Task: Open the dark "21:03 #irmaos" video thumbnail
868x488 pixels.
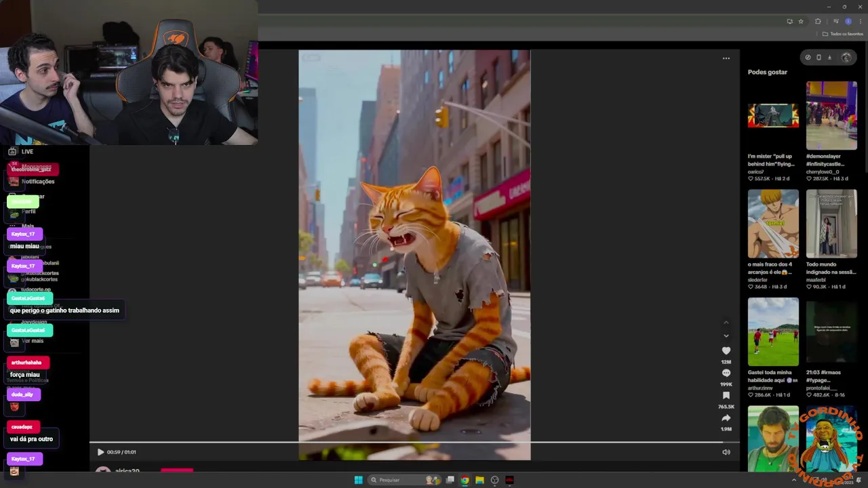Action: click(831, 332)
